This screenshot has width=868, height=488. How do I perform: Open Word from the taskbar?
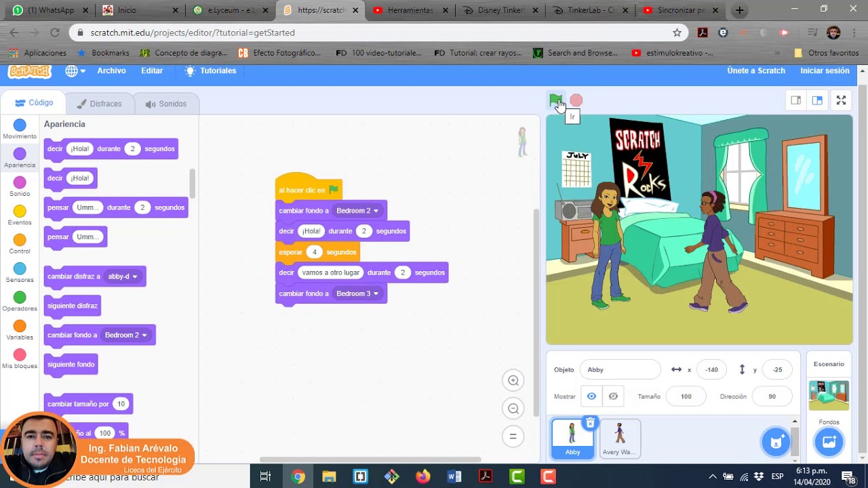pyautogui.click(x=454, y=476)
